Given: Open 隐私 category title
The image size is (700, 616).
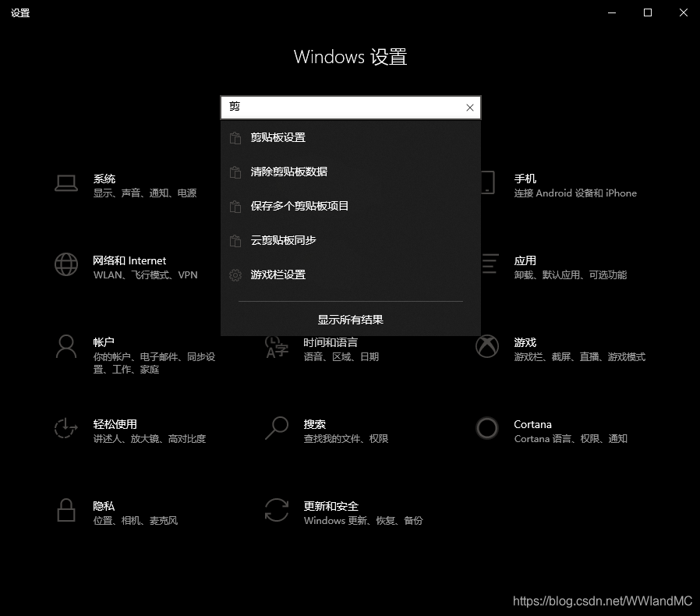Looking at the screenshot, I should point(104,506).
